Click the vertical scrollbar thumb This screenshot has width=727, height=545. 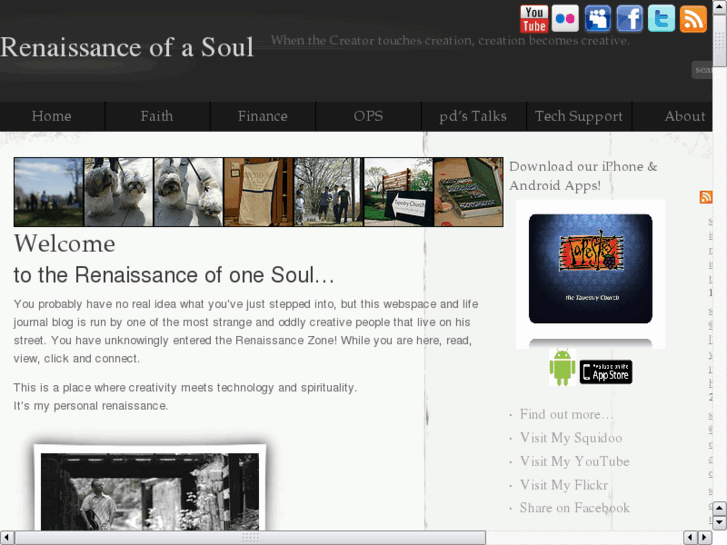[x=720, y=40]
